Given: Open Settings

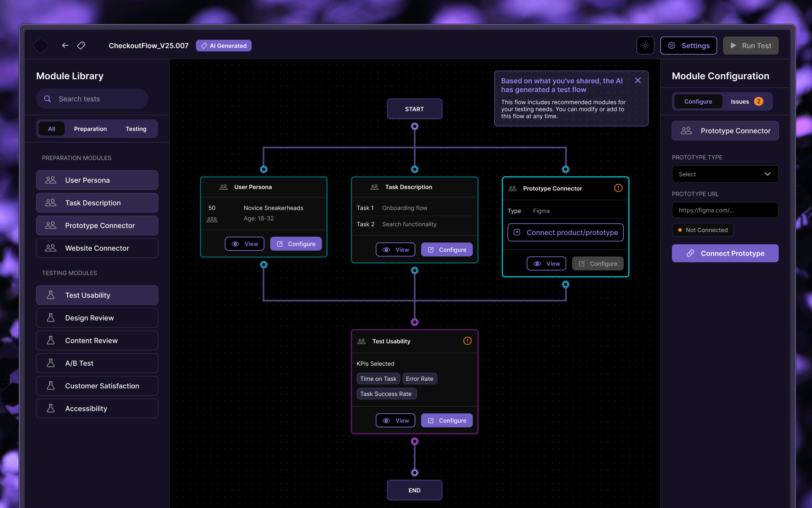Looking at the screenshot, I should [x=689, y=45].
